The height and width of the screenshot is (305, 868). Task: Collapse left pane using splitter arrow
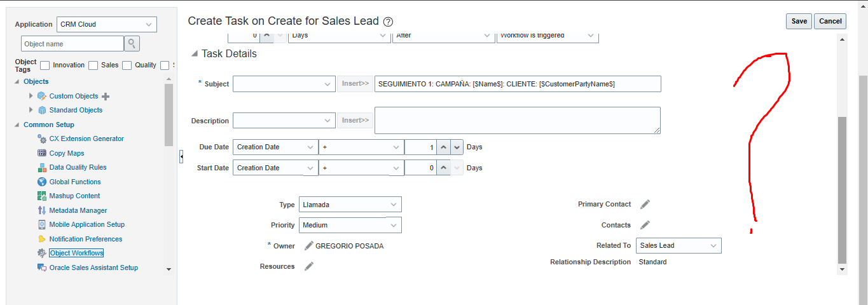[x=181, y=156]
